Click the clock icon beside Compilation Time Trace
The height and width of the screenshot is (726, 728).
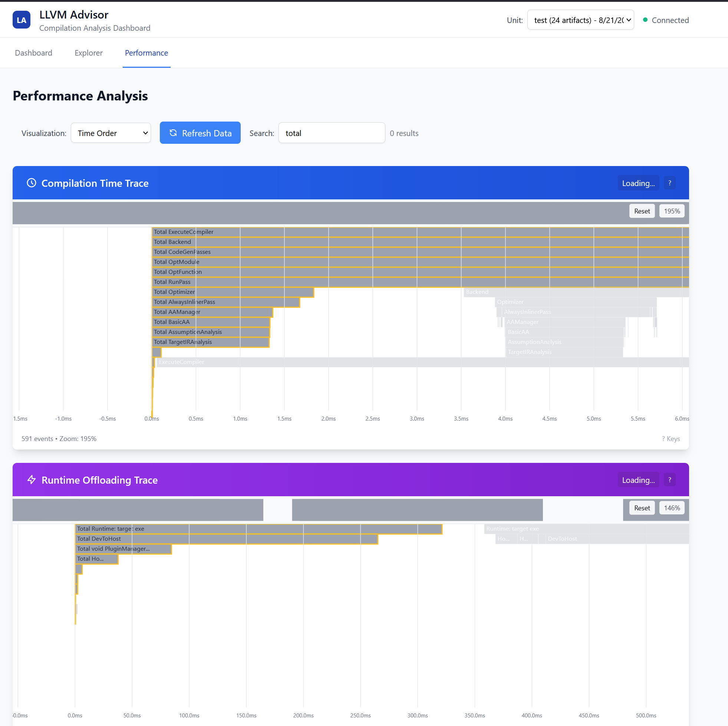[32, 183]
